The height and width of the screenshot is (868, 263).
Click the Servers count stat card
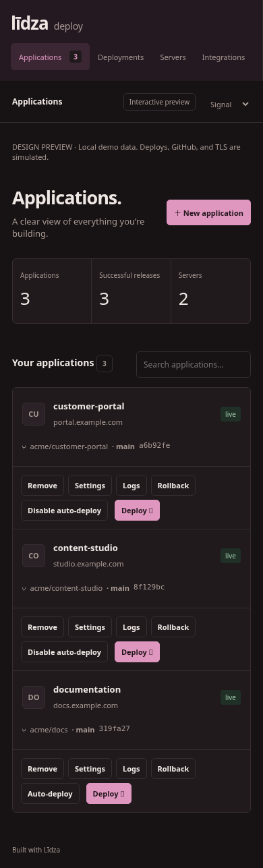[x=210, y=291]
